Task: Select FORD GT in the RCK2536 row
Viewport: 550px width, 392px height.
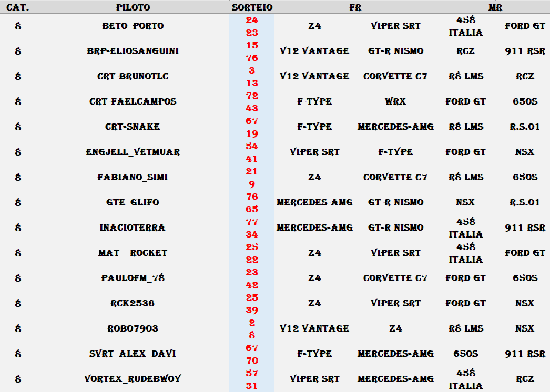Action: pyautogui.click(x=466, y=304)
